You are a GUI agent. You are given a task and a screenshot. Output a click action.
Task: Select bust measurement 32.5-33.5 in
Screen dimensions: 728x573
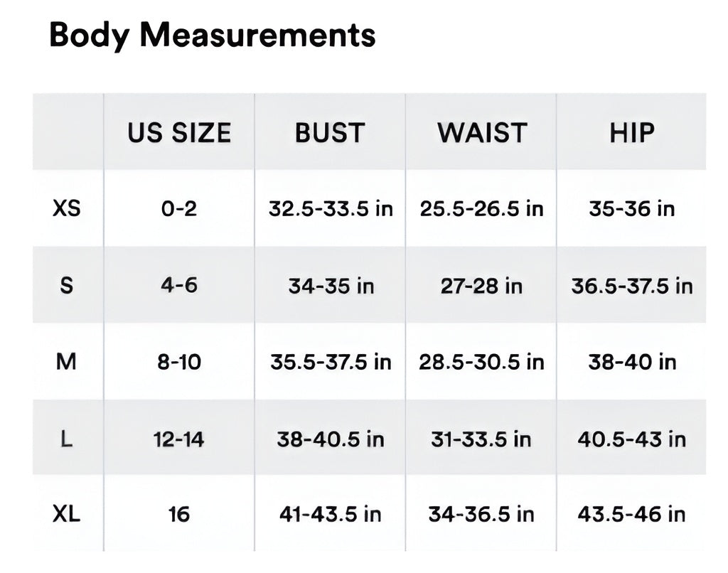tap(331, 209)
